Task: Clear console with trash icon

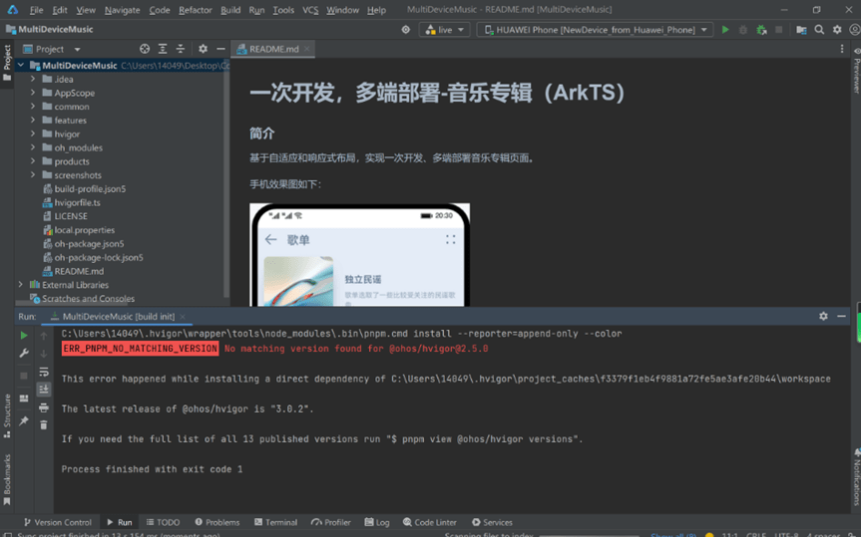Action: click(x=44, y=424)
